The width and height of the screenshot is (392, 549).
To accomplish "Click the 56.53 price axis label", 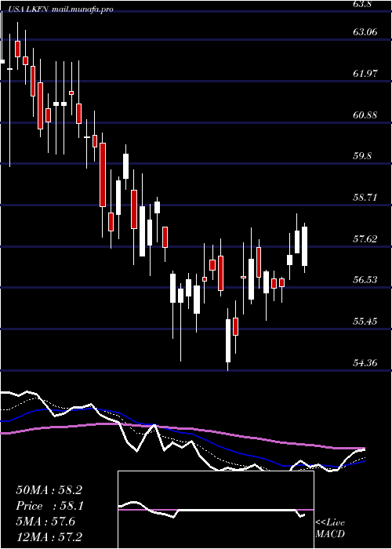I will click(x=366, y=280).
